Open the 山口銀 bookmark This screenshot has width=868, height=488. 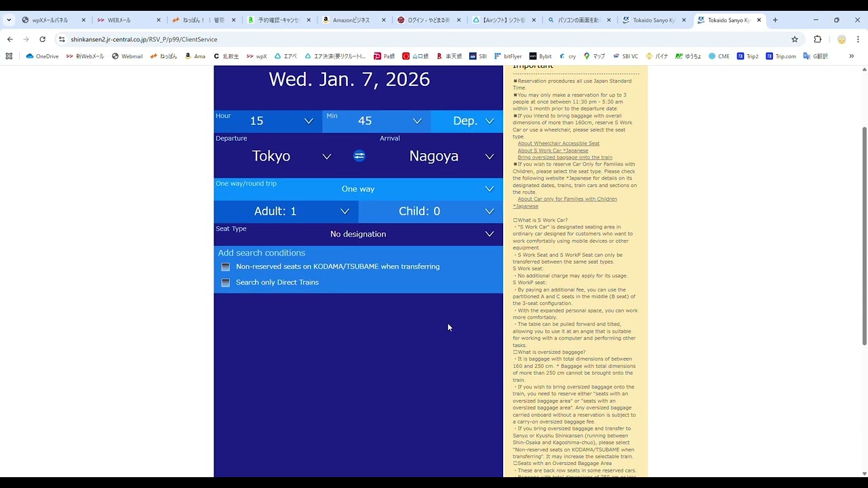(416, 56)
